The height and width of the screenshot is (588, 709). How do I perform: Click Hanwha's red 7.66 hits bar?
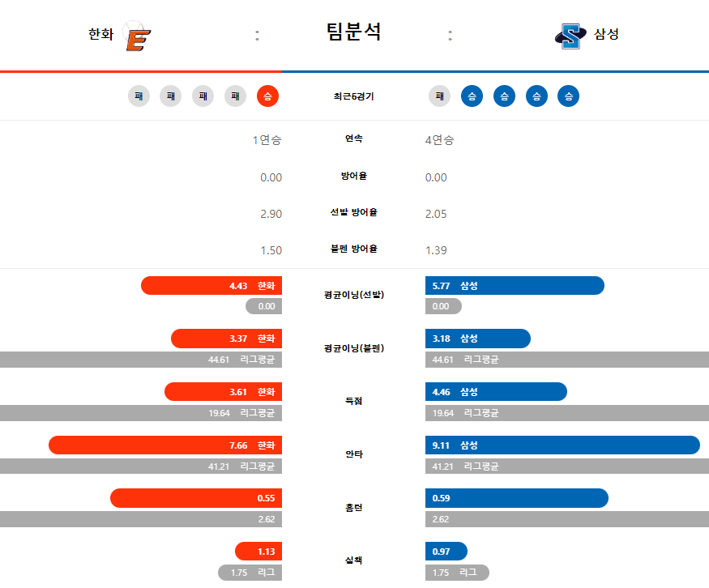point(165,445)
